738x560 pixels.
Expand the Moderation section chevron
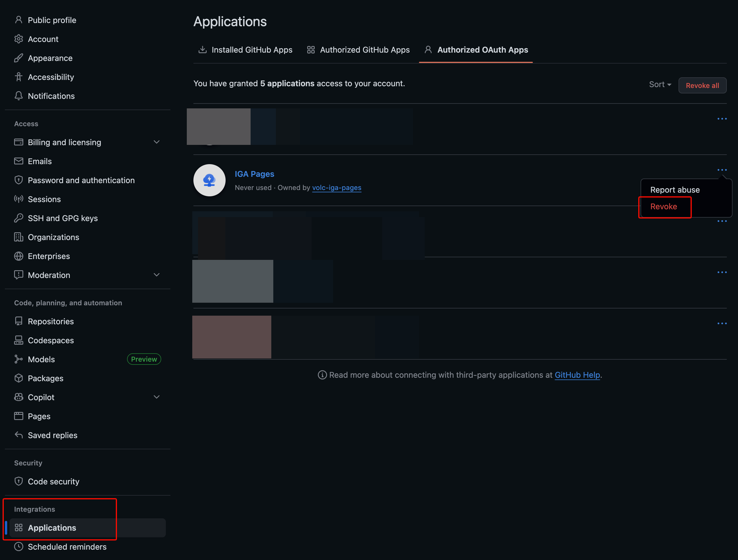[156, 275]
